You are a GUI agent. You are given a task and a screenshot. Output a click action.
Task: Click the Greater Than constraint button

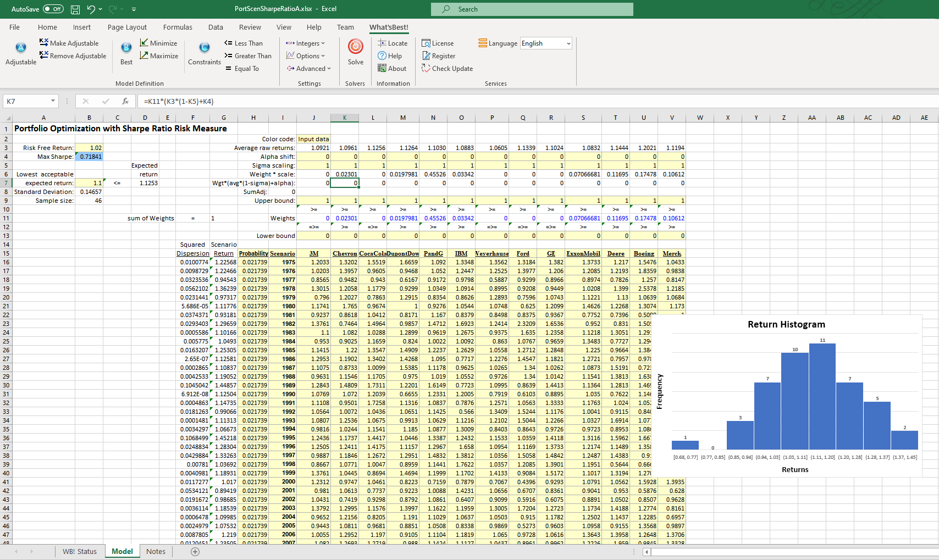[248, 56]
